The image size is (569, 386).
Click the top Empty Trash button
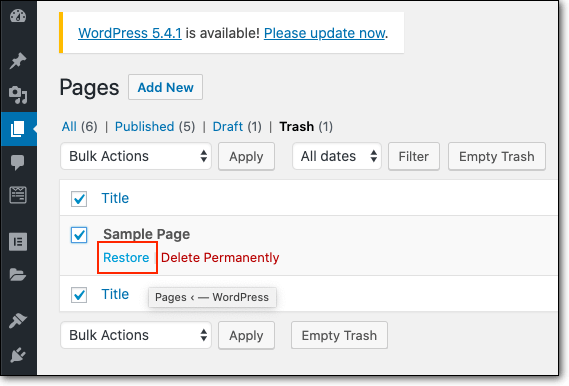[x=497, y=156]
